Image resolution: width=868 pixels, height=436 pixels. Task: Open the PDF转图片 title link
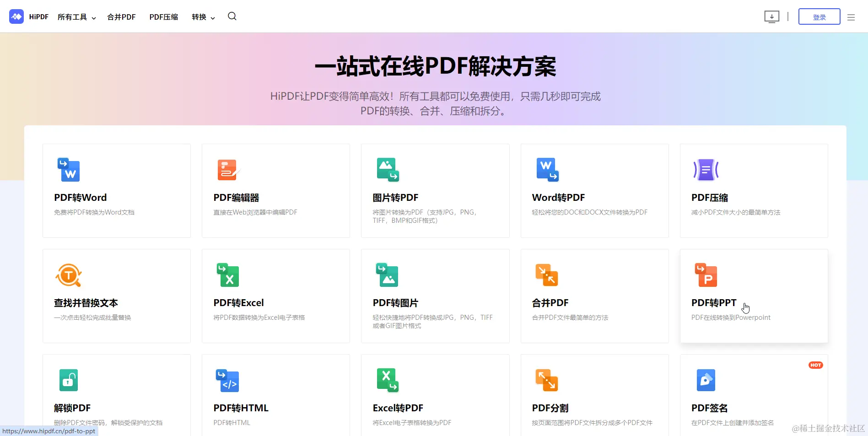pos(395,303)
